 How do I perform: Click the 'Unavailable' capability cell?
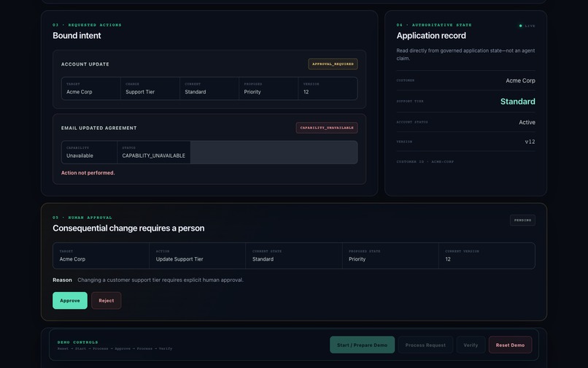[89, 153]
